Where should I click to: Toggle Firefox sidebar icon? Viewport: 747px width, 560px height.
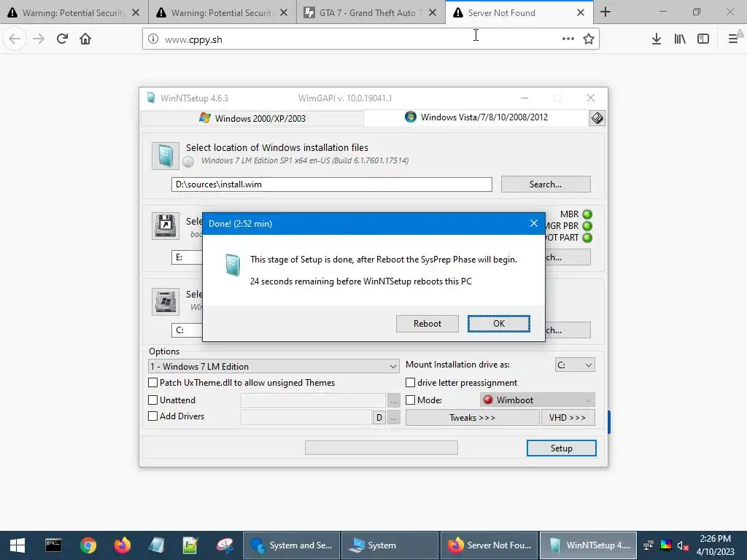point(703,39)
